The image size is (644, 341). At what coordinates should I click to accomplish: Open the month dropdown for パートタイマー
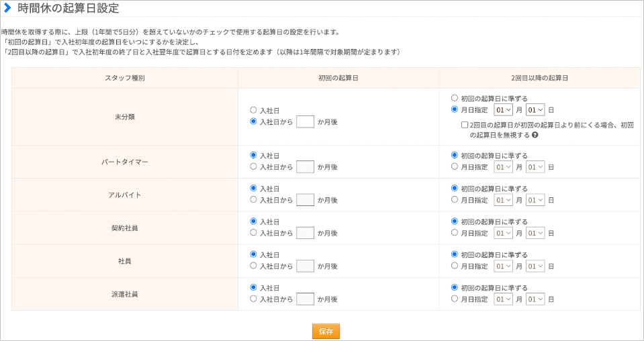point(503,167)
